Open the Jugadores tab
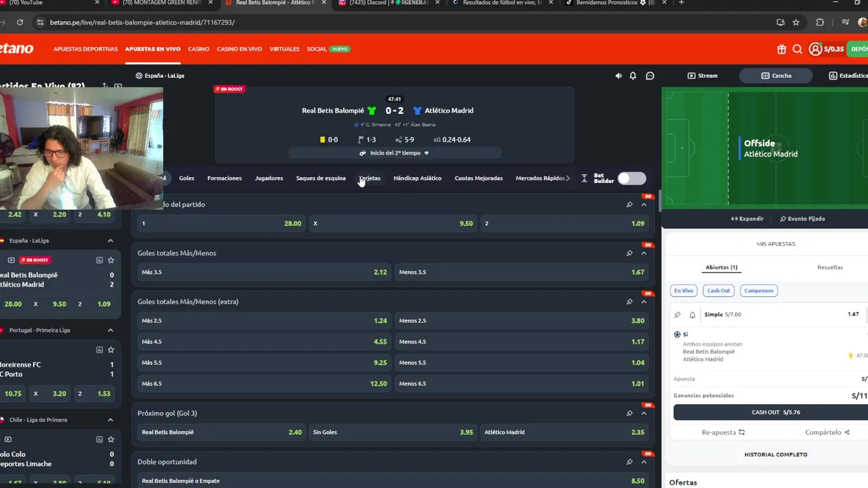This screenshot has height=488, width=868. (269, 178)
